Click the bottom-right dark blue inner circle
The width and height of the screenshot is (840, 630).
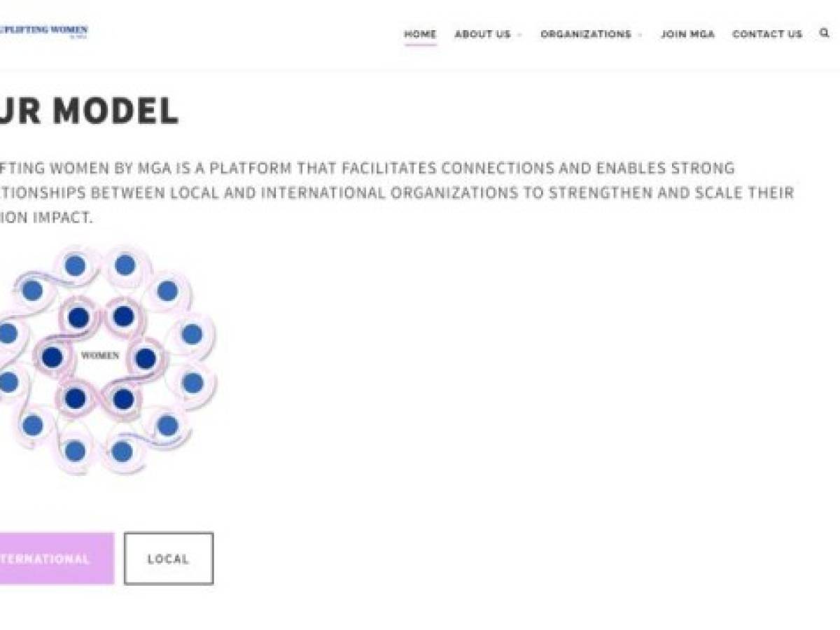pyautogui.click(x=123, y=399)
